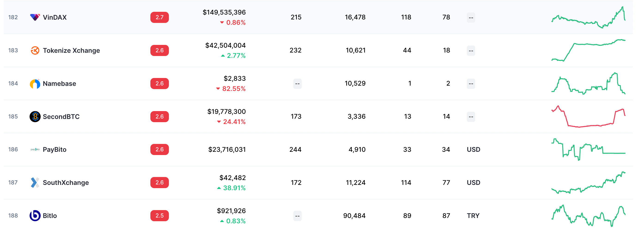This screenshot has height=230, width=644.
Task: Click the SecondBTC logo icon
Action: [35, 116]
